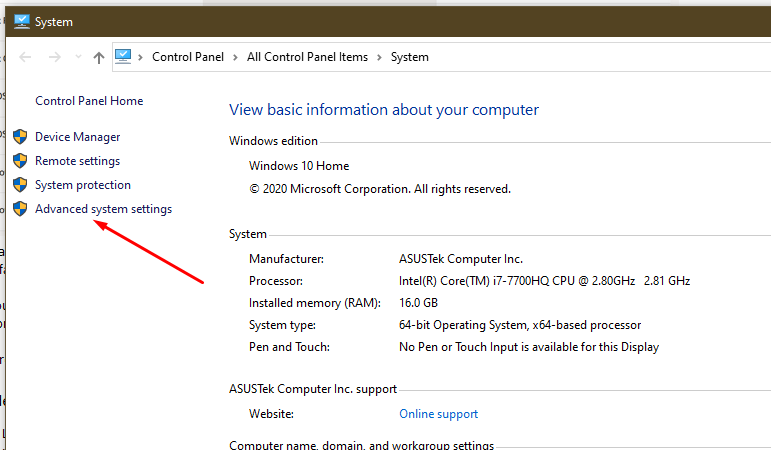Click the Manufacturer: label
771x450 pixels.
[287, 259]
